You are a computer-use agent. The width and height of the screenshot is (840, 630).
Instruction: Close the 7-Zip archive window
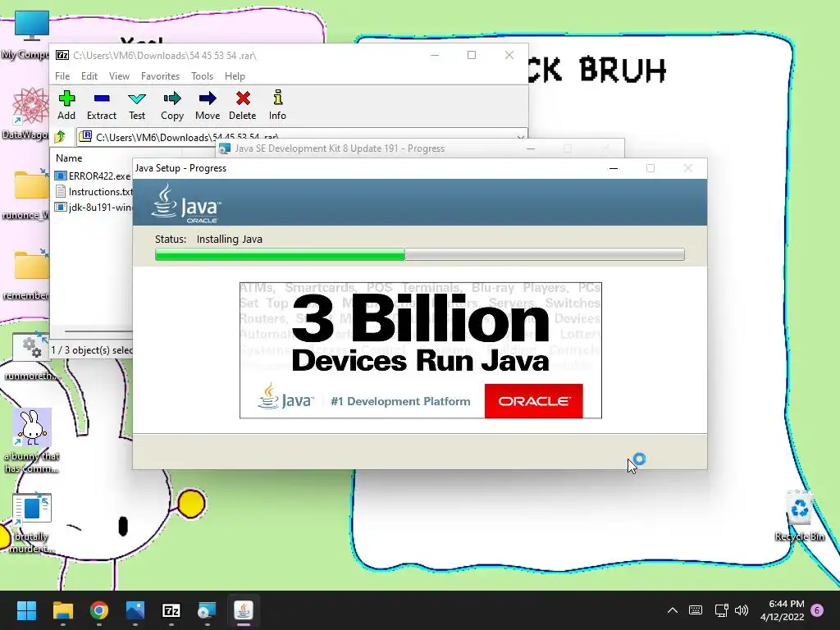pyautogui.click(x=509, y=55)
